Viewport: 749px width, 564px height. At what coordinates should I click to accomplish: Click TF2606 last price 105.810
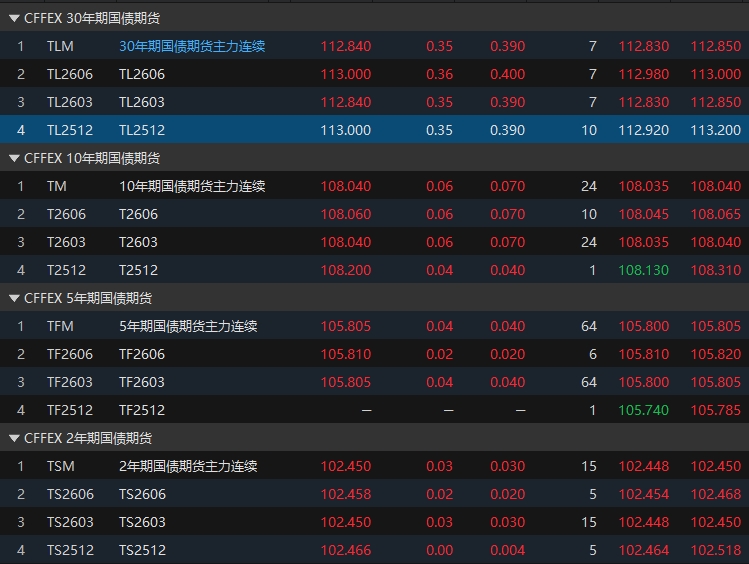pyautogui.click(x=346, y=354)
